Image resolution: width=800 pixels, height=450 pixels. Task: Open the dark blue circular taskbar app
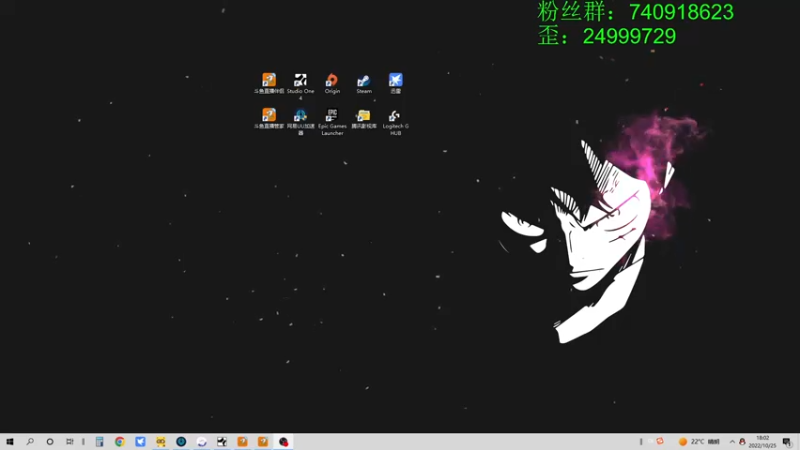coord(181,442)
